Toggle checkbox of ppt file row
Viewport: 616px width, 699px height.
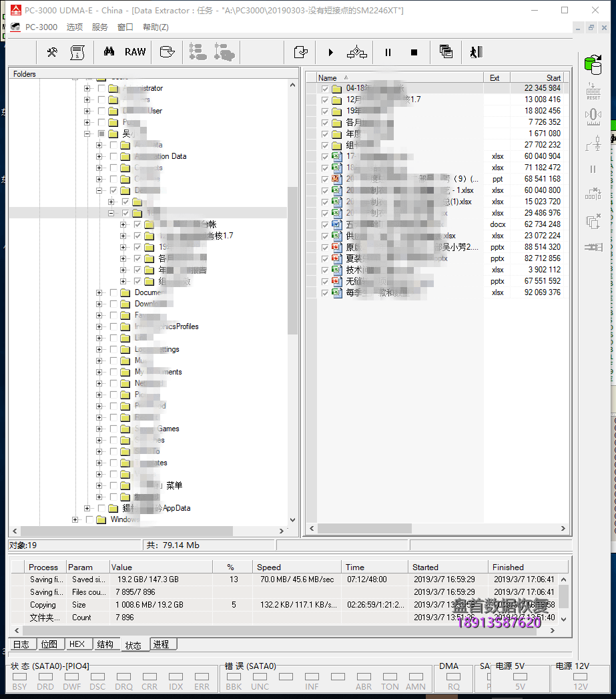click(325, 179)
